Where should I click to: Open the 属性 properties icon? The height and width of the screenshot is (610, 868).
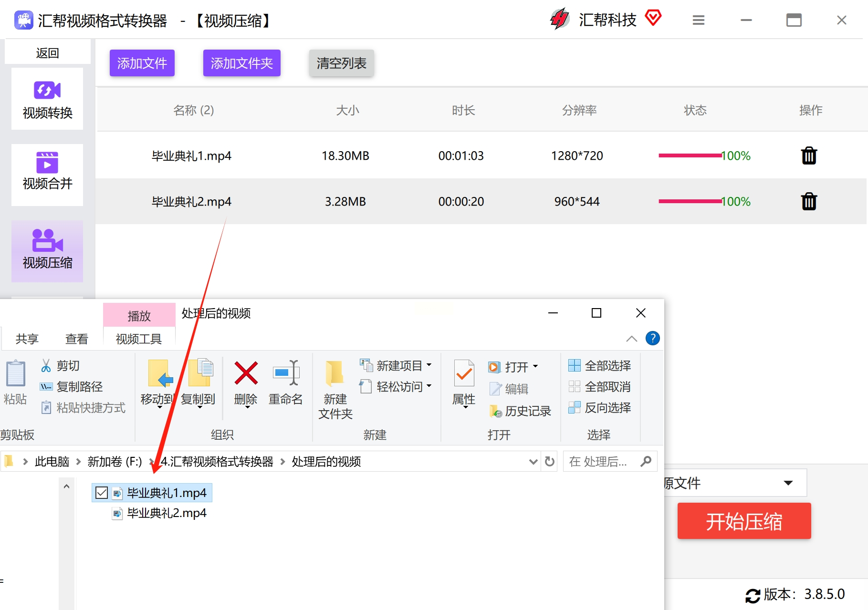pos(464,373)
